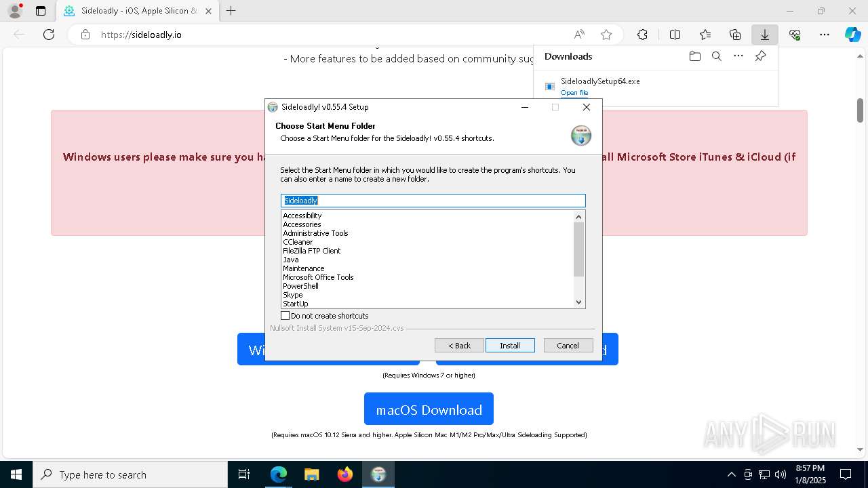Open File Explorer from taskbar
Viewport: 868px width, 488px height.
click(311, 474)
